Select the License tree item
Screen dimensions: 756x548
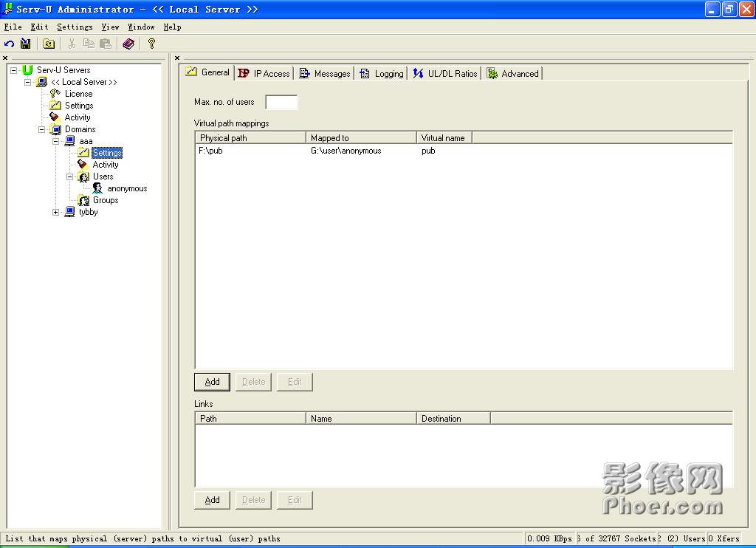78,94
